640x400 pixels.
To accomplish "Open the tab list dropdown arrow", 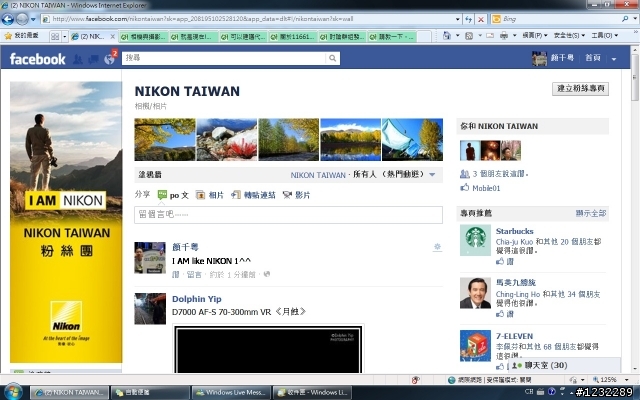I will point(64,36).
